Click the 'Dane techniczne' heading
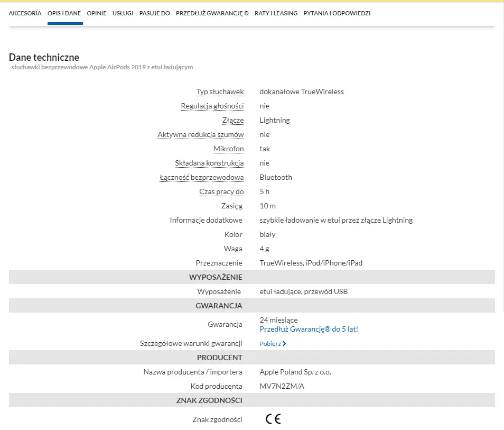This screenshot has height=430, width=504. tap(44, 57)
